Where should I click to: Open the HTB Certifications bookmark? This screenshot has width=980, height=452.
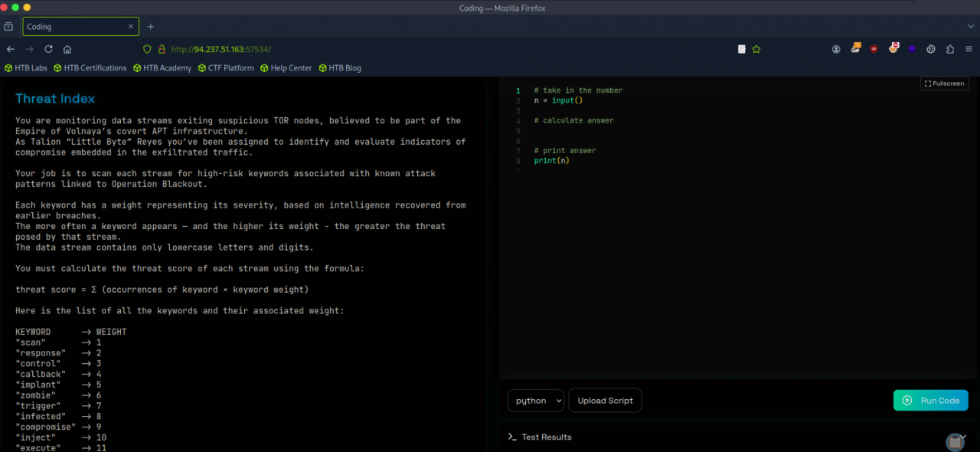(90, 68)
